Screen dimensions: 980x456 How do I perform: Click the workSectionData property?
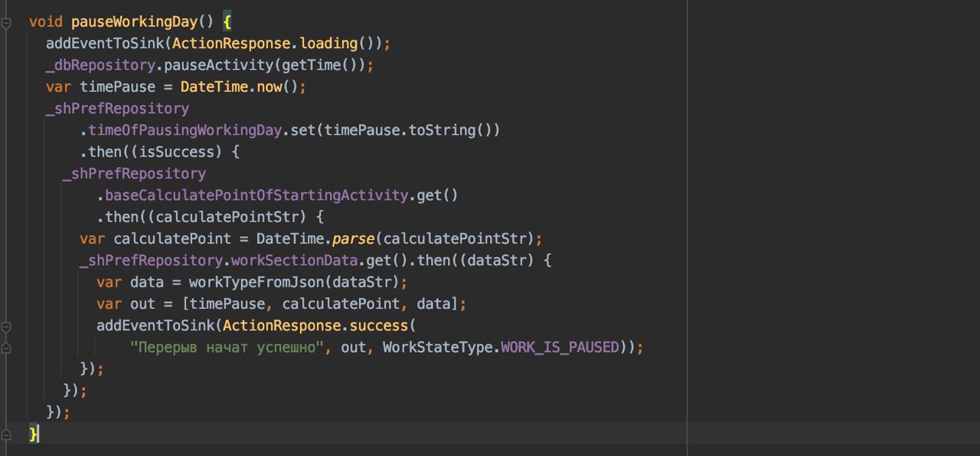coord(294,260)
